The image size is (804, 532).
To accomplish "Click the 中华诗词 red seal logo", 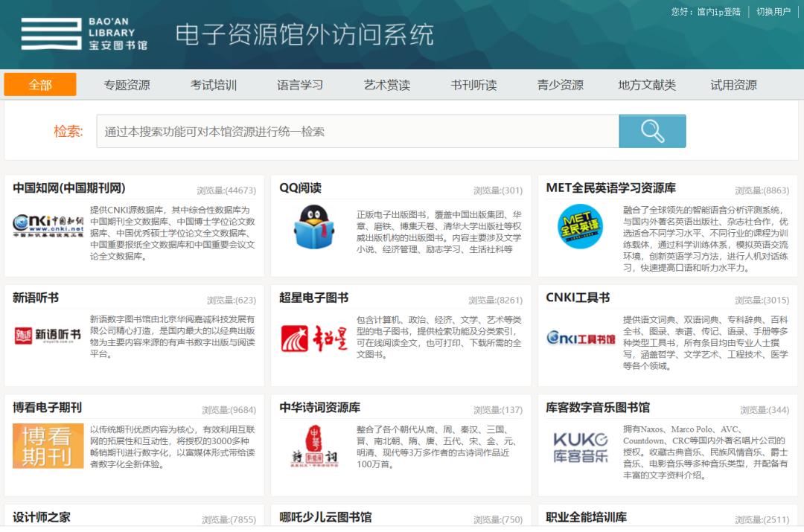I will 313,446.
